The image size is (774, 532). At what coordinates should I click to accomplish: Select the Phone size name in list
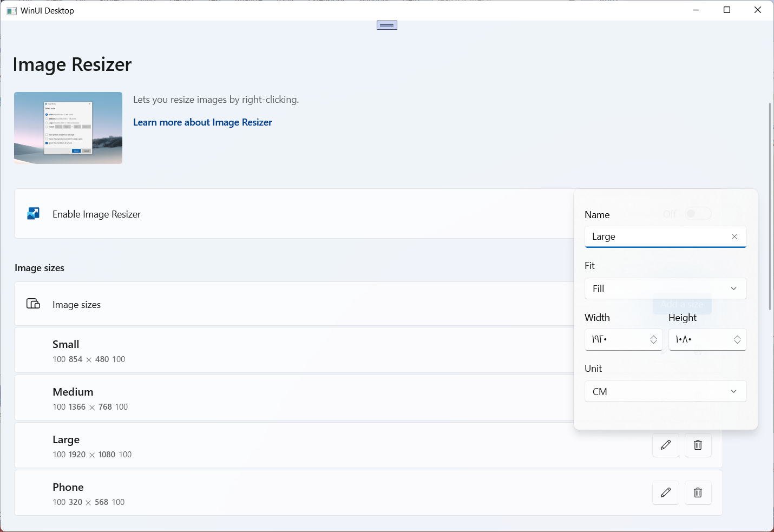68,487
